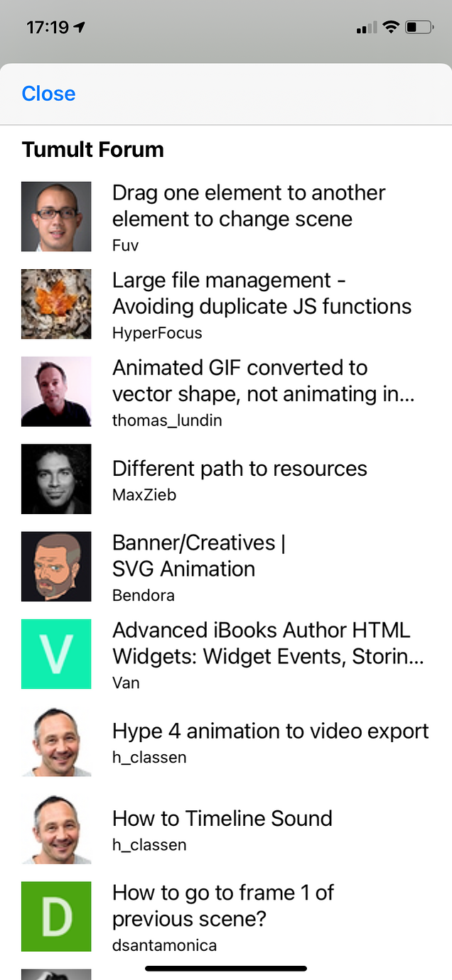Tap the Wi-Fi indicator in status bar
This screenshot has height=980, width=452.
390,27
